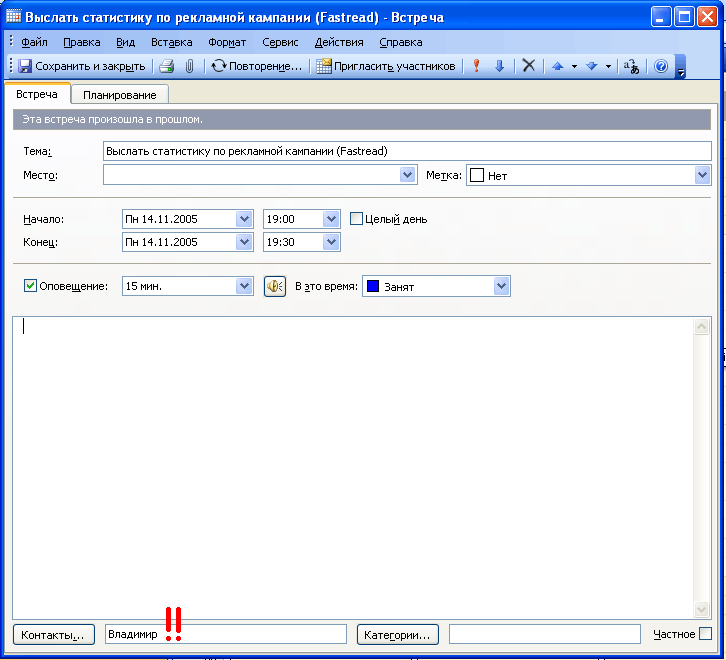Click into the Тема subject field

coord(407,151)
